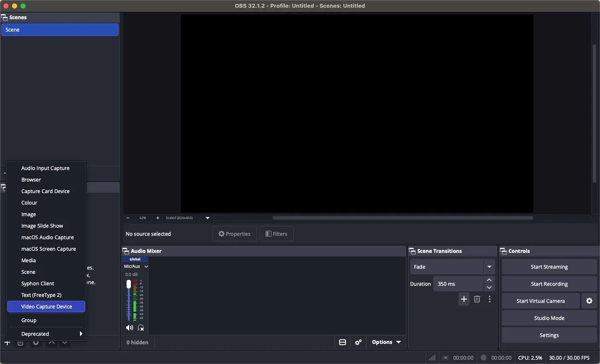Click the preview vertical scrollbar
Image resolution: width=600 pixels, height=364 pixels.
594,113
